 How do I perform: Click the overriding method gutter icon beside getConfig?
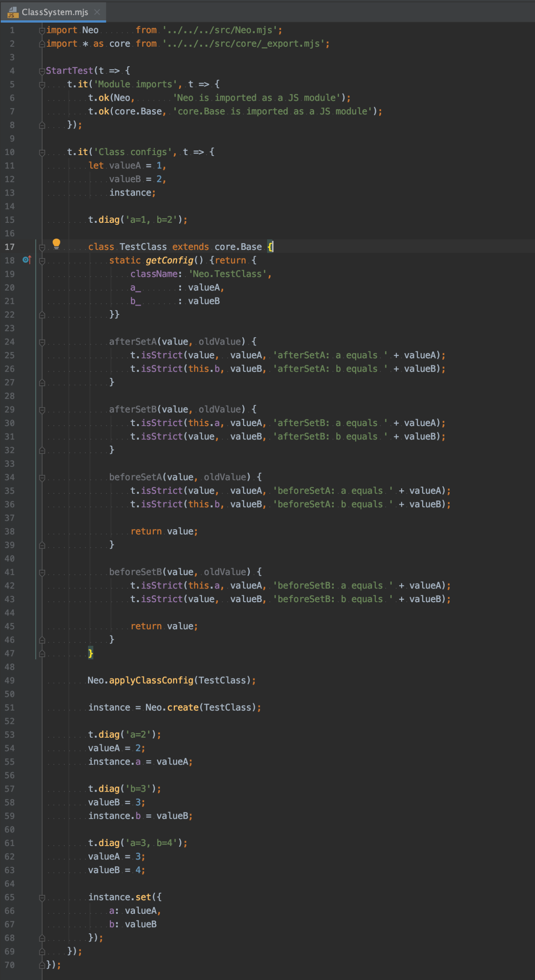point(26,260)
